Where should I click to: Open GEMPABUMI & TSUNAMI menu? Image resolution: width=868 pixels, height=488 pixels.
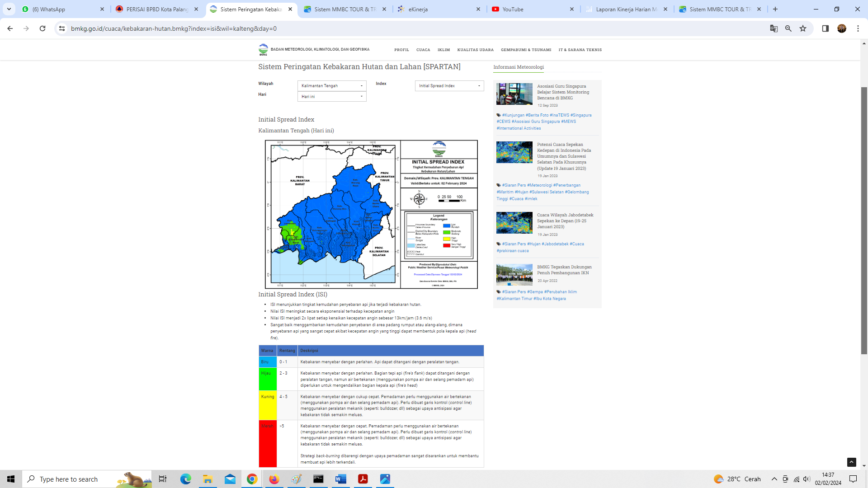point(526,50)
